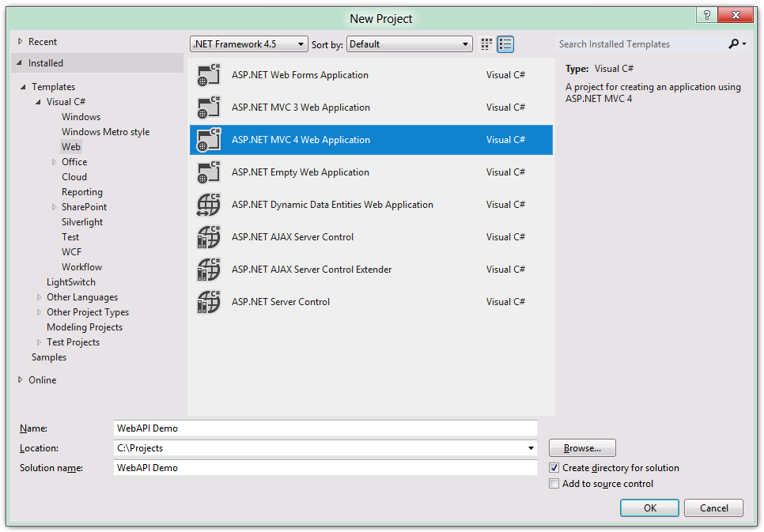Viewport: 764px width, 532px height.
Task: Expand the Office tree node
Action: pyautogui.click(x=54, y=162)
